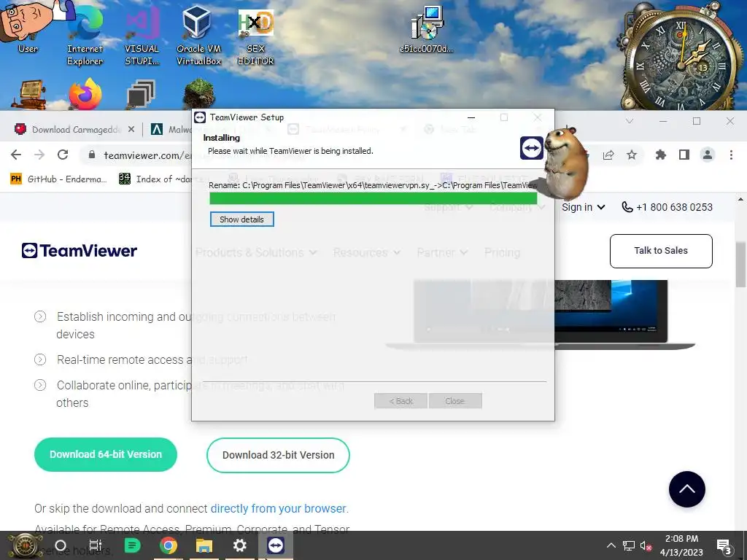The image size is (747, 560).
Task: Open Settings gear on the taskbar
Action: pos(239,545)
